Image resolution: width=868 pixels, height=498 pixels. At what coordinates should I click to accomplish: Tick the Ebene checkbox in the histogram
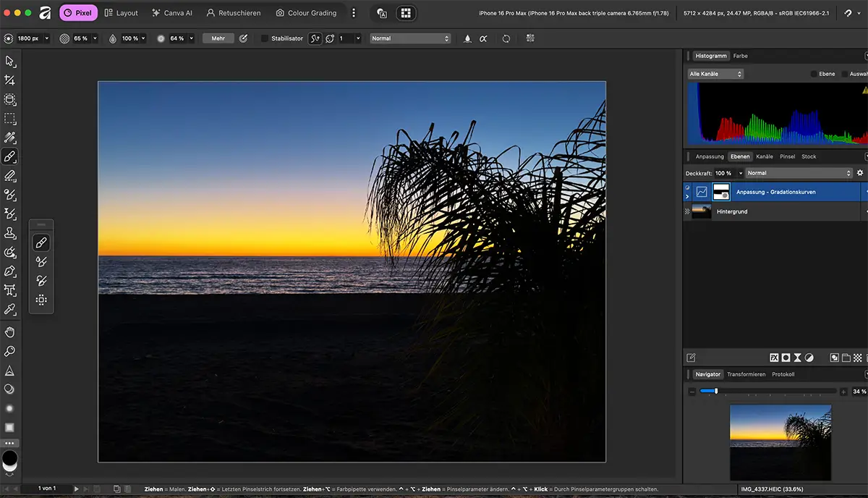click(x=814, y=74)
